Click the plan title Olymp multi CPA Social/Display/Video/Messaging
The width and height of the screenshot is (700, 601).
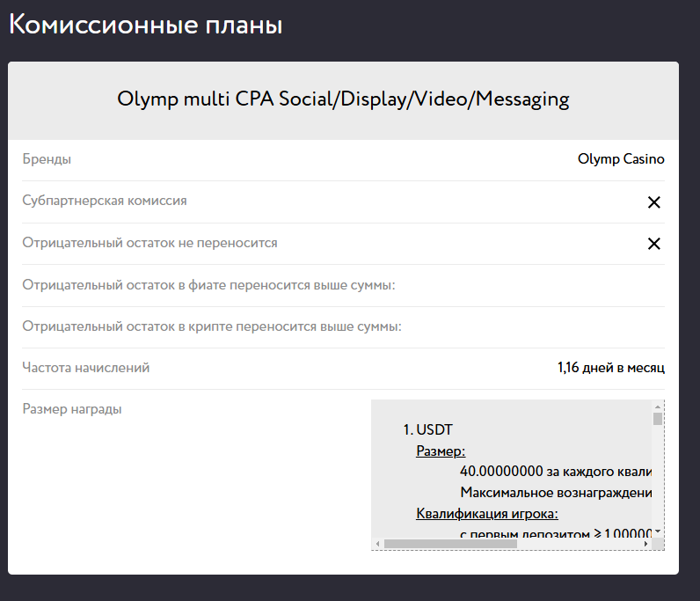pyautogui.click(x=343, y=99)
